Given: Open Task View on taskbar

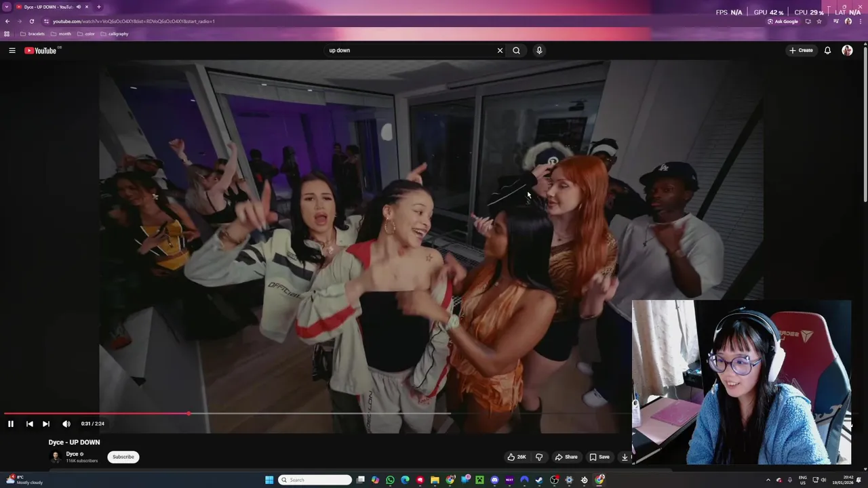Looking at the screenshot, I should pos(360,480).
